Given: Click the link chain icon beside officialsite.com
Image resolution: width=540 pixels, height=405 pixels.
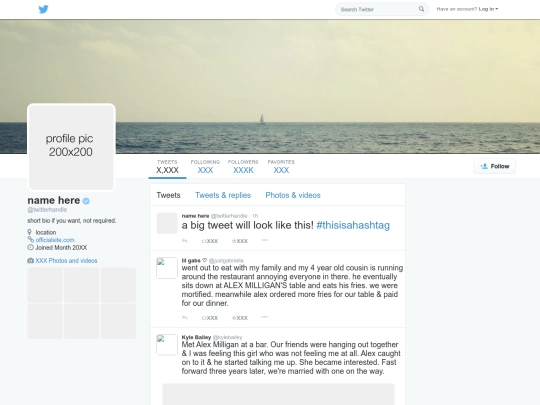Looking at the screenshot, I should (x=30, y=239).
